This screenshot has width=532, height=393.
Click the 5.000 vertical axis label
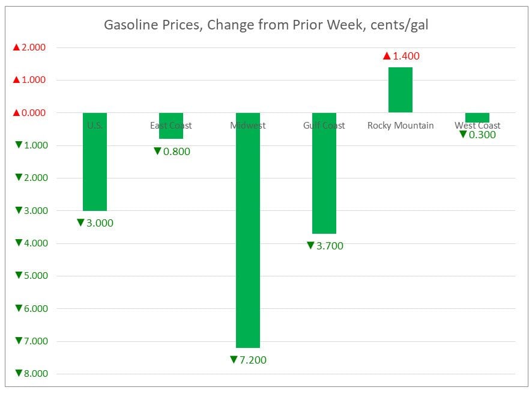[34, 276]
